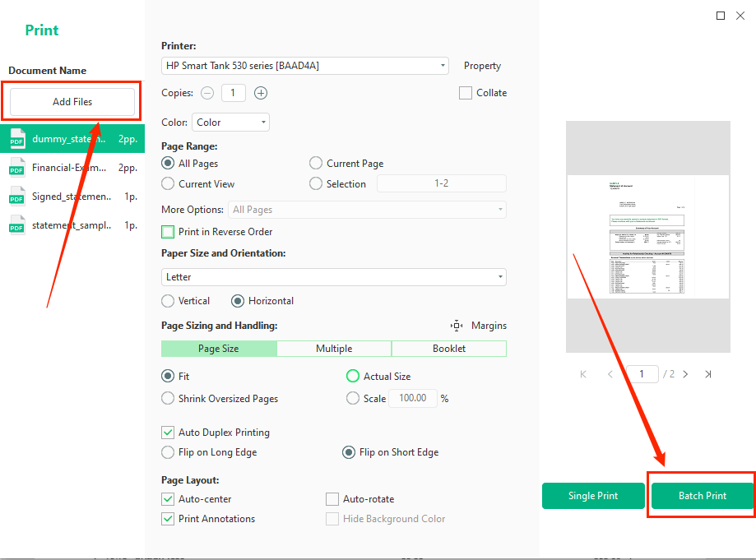Go to next preview page
Image resolution: width=756 pixels, height=560 pixels.
[685, 374]
